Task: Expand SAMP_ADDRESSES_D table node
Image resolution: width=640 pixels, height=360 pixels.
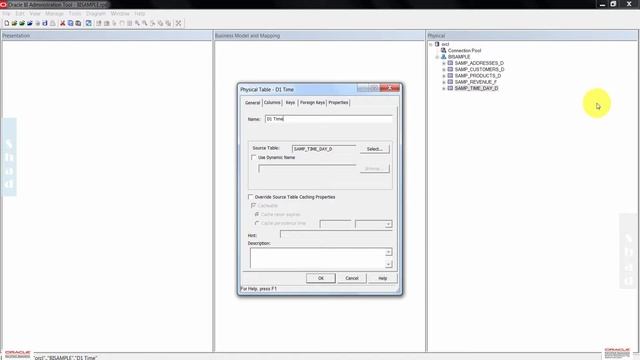Action: click(x=444, y=63)
